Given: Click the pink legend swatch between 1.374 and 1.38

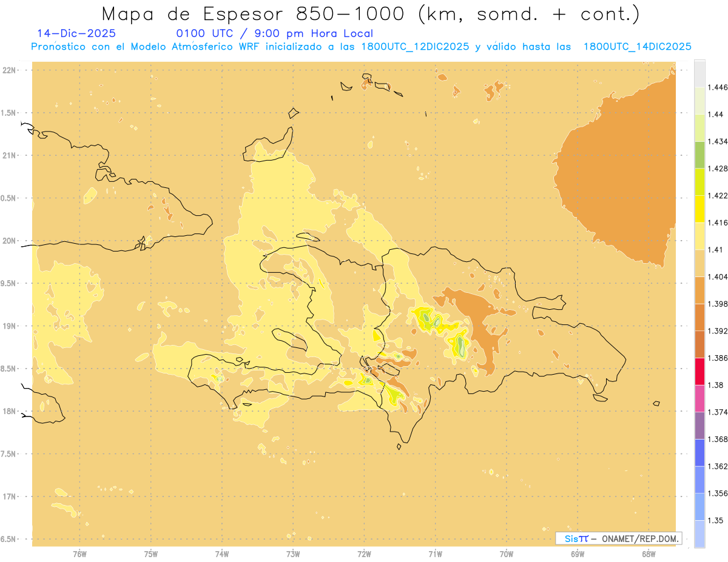Looking at the screenshot, I should pyautogui.click(x=699, y=398).
